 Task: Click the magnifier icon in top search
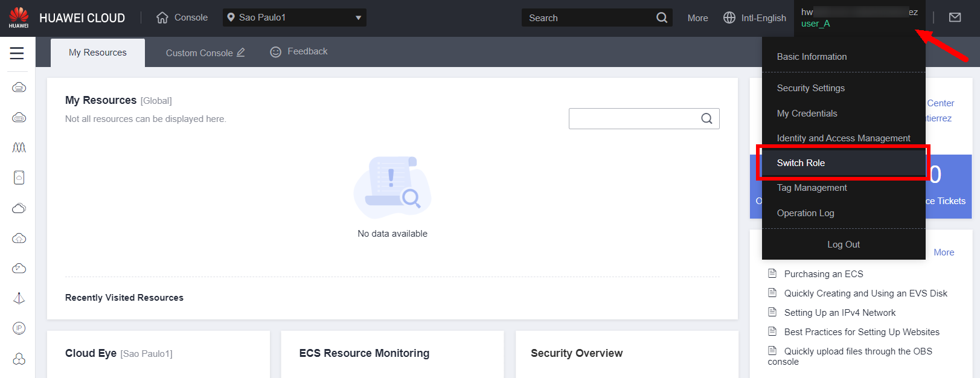coord(662,18)
